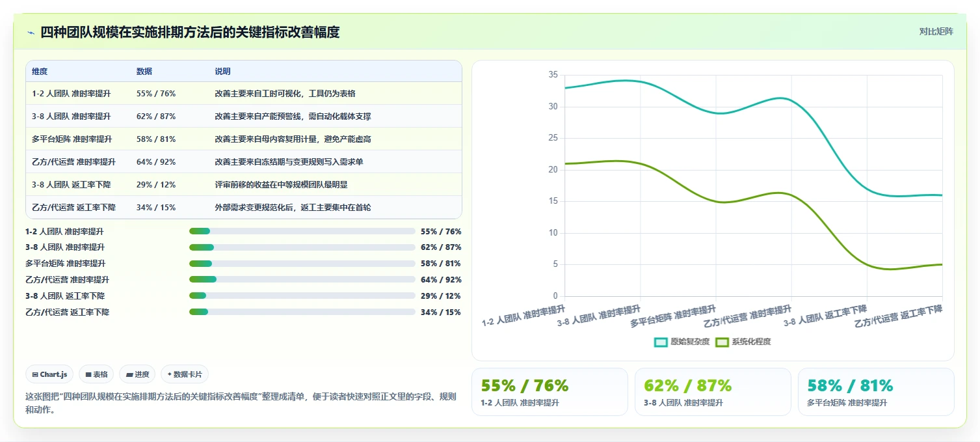Click chart x-axis label 1-2 人团队 准时率提升
Viewport: 980px width, 442px height.
pos(523,314)
